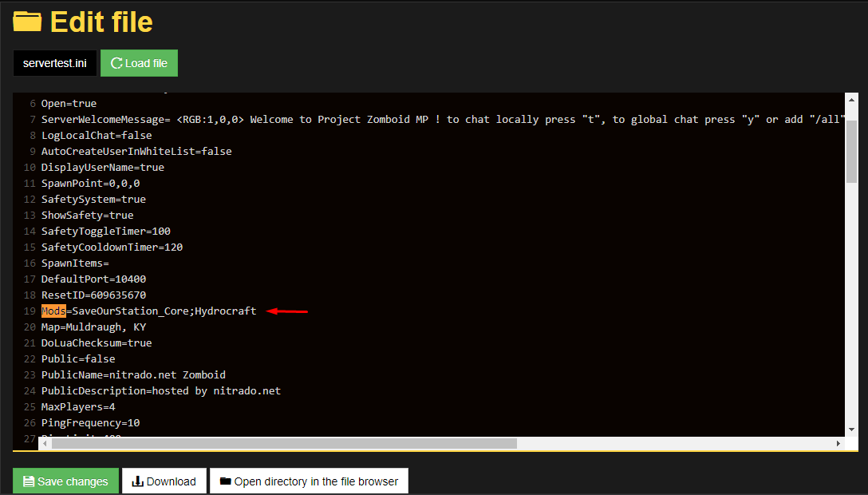Click the Load file button
This screenshot has height=495, width=868.
point(139,63)
